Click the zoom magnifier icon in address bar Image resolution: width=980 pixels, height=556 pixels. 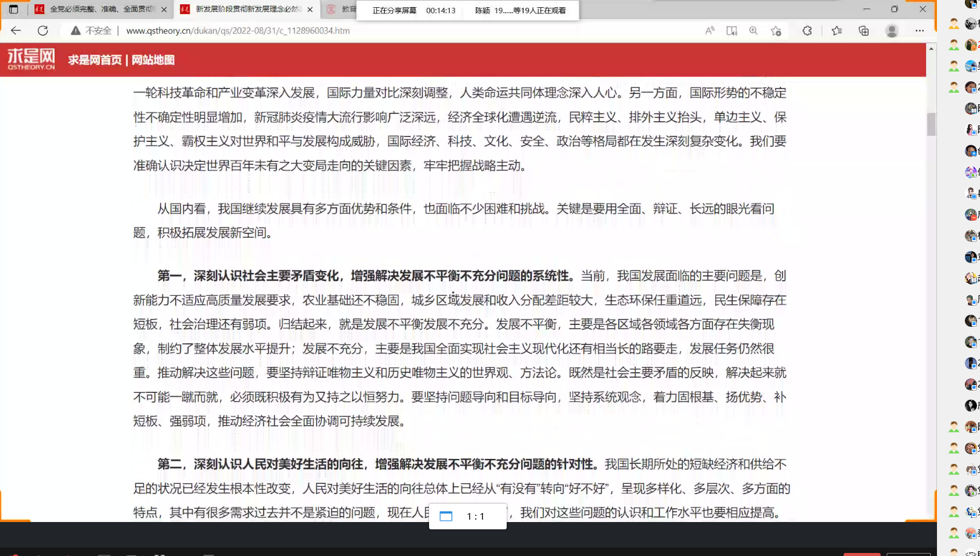coord(753,30)
